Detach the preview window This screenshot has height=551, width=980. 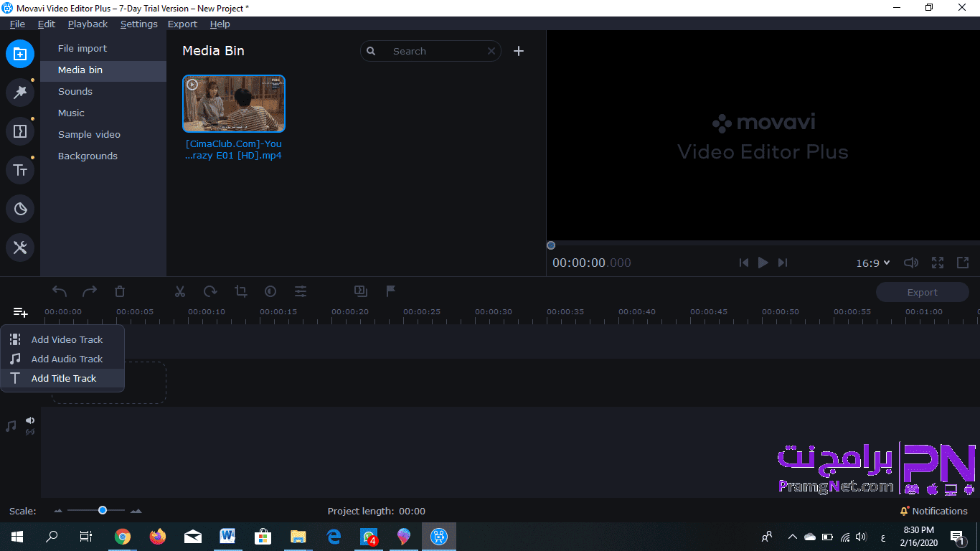[963, 263]
